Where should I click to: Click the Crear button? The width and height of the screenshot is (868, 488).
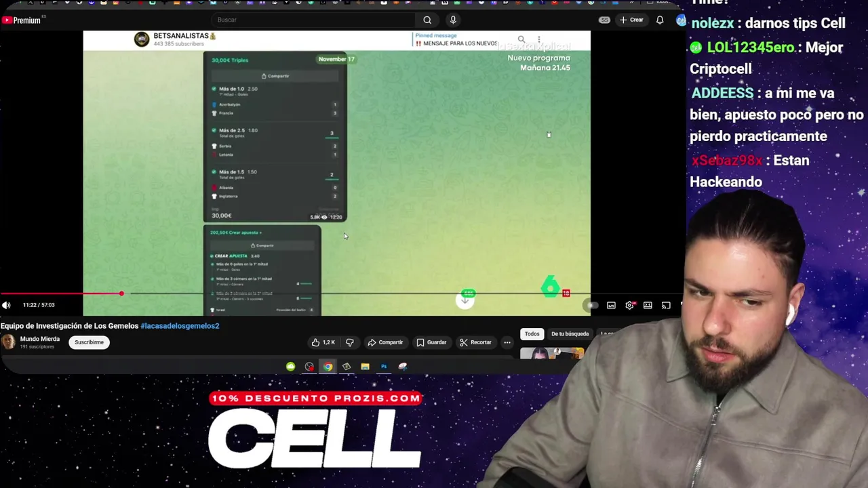pos(631,20)
